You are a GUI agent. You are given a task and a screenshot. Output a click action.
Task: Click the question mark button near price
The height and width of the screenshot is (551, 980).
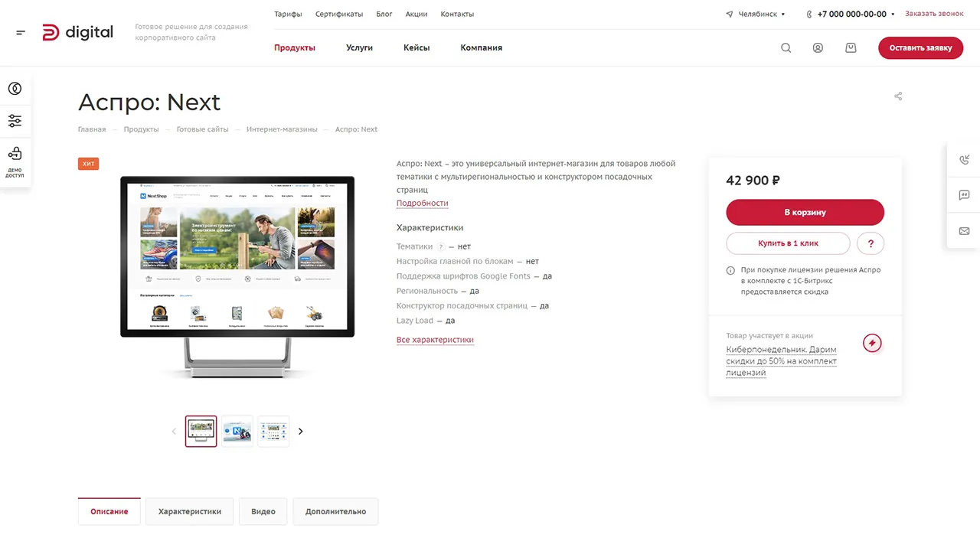tap(871, 243)
